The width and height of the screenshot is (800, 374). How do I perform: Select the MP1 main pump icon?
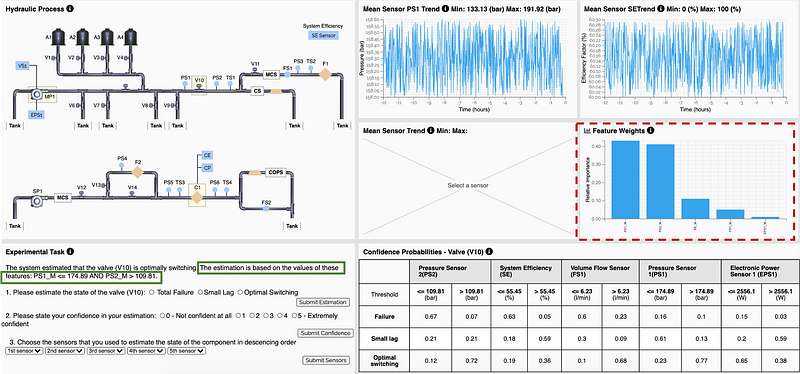tap(36, 95)
